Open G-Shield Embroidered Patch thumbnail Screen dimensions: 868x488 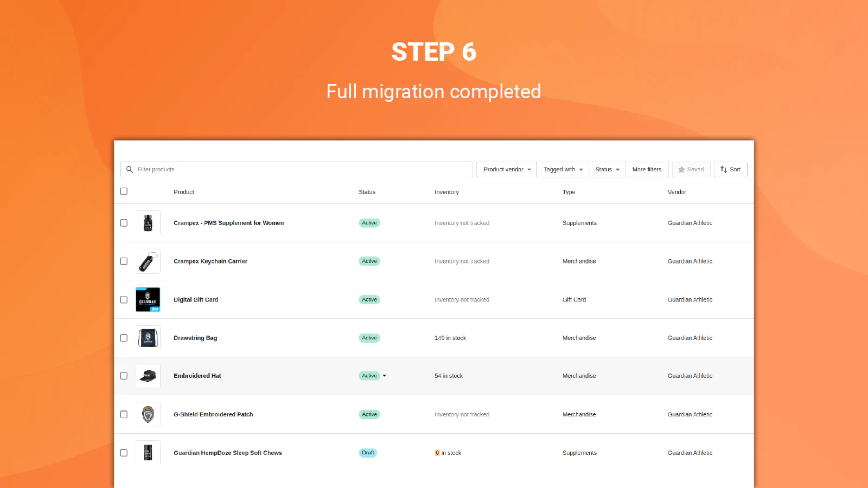point(148,414)
